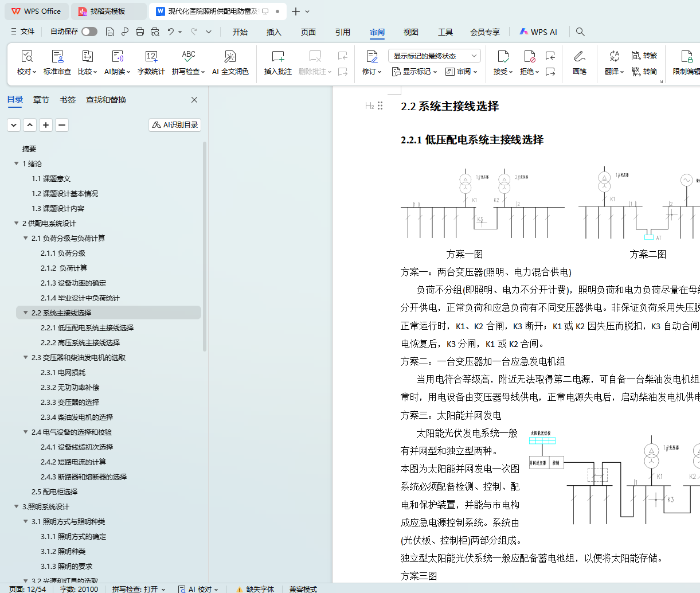This screenshot has width=700, height=593.
Task: Close the navigation pane with X
Action: 194,100
